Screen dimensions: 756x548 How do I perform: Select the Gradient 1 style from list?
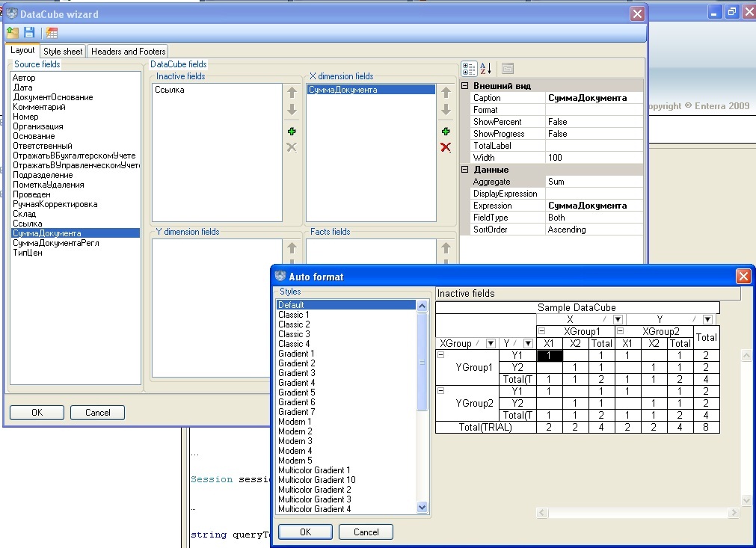[x=296, y=354]
